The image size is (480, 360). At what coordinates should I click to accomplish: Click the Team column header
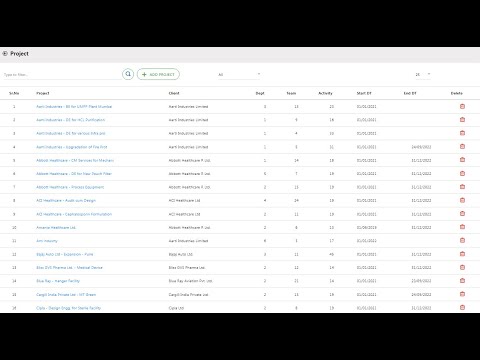pyautogui.click(x=291, y=93)
